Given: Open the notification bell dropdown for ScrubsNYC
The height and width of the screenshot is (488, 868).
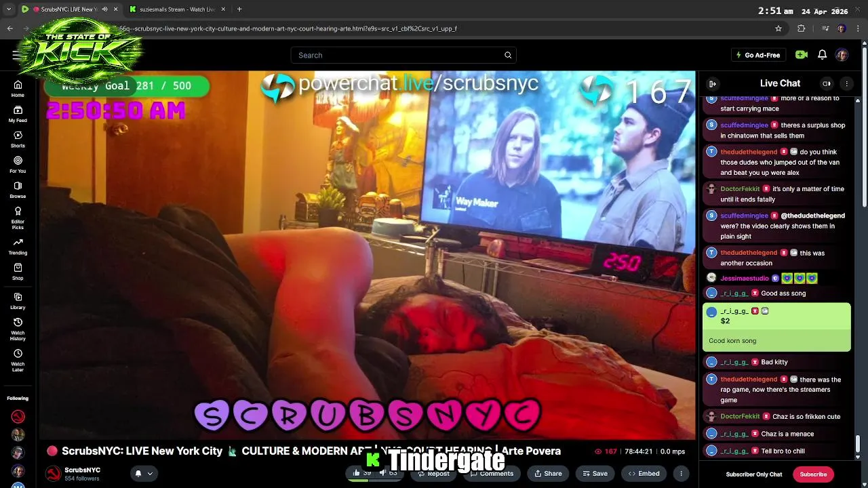Looking at the screenshot, I should [x=144, y=474].
